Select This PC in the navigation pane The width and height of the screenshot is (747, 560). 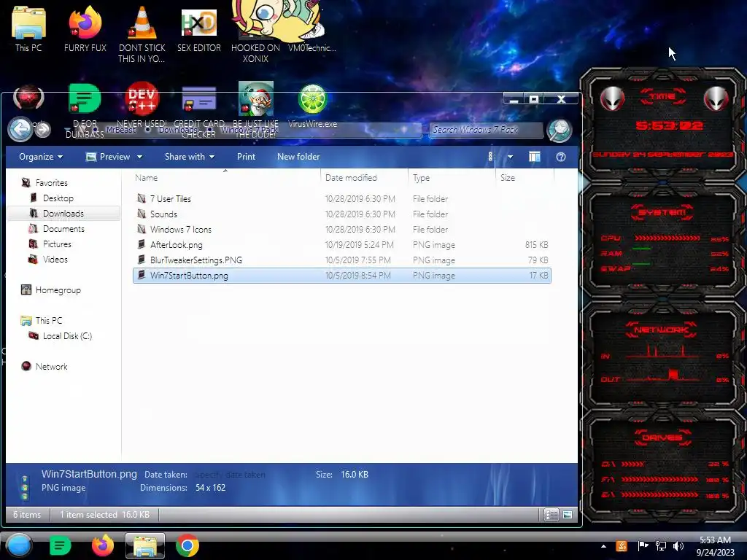tap(49, 321)
